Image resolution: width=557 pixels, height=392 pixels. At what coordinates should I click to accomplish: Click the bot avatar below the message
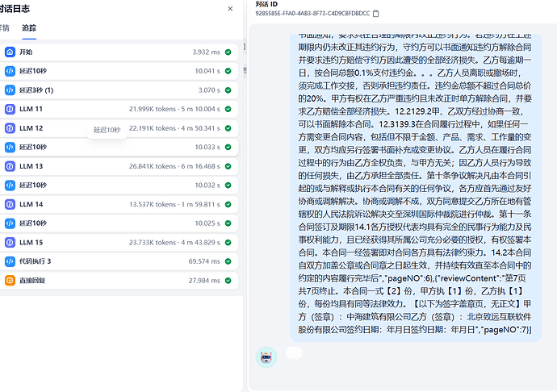[266, 357]
